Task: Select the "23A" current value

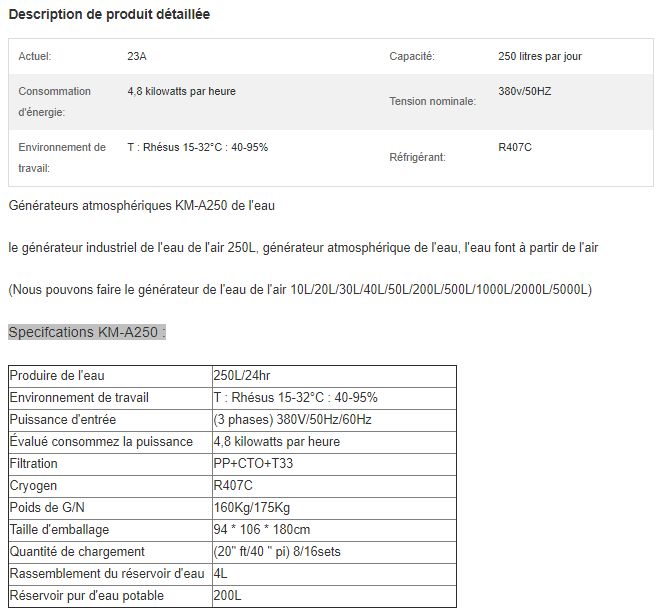Action: coord(137,56)
